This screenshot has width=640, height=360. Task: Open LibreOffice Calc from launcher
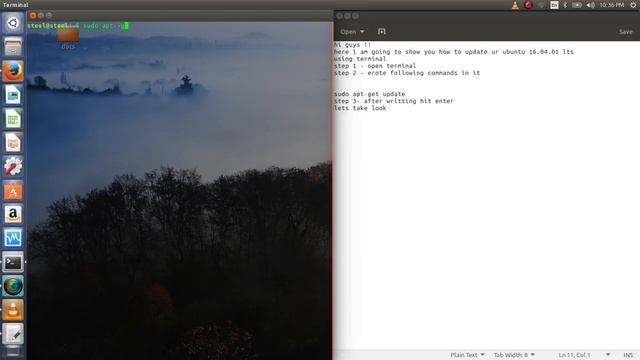click(x=13, y=119)
